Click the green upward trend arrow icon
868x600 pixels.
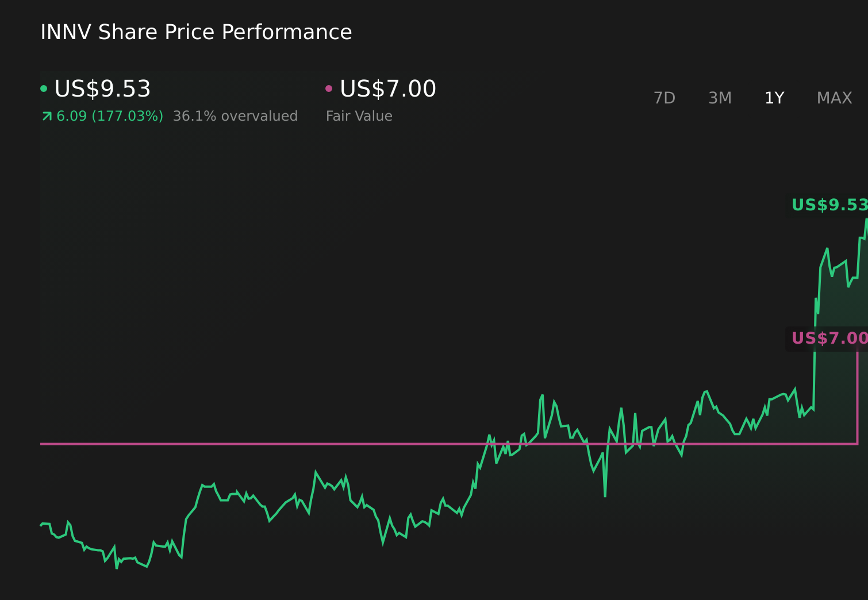tap(47, 116)
